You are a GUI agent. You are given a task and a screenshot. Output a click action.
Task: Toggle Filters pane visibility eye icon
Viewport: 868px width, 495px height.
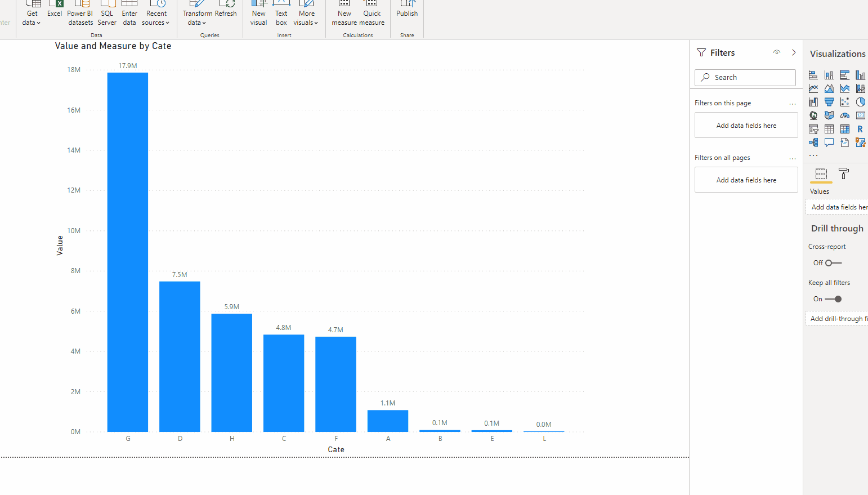[x=777, y=52]
